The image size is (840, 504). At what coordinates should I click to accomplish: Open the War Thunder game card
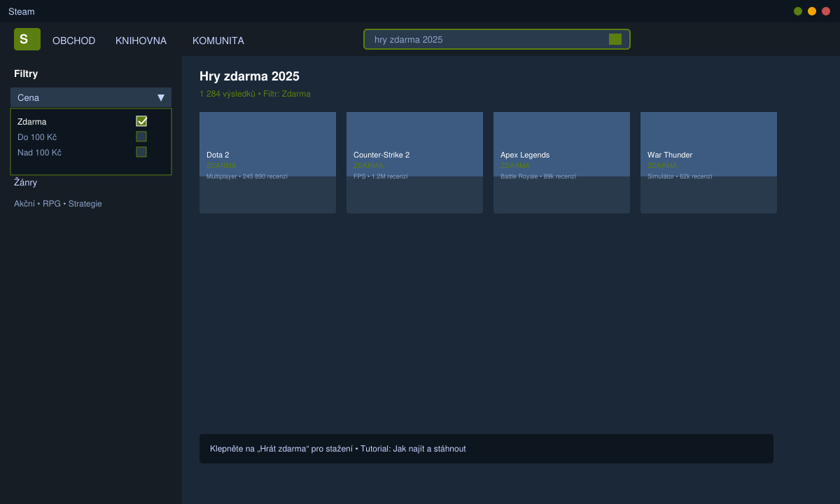708,162
